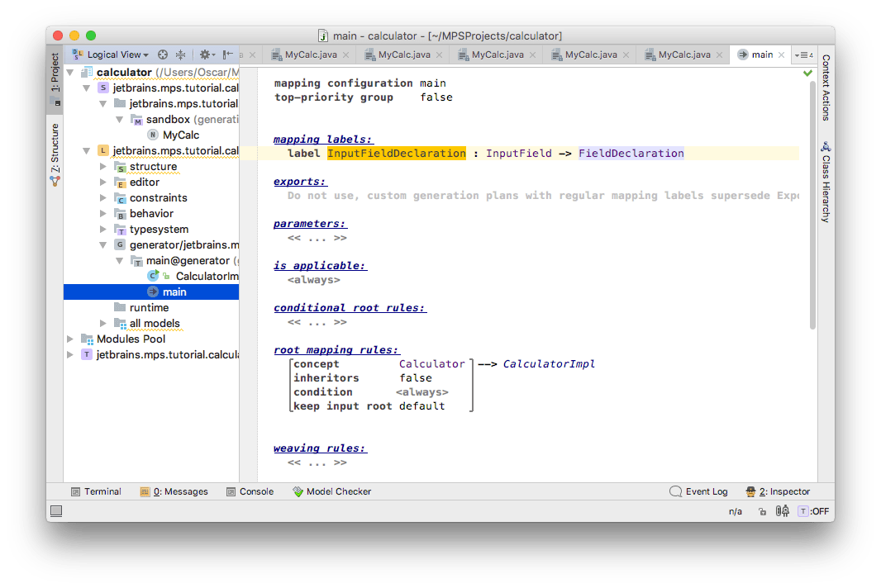The width and height of the screenshot is (881, 588).
Task: Click the hector inspector icon in status bar
Action: (783, 511)
